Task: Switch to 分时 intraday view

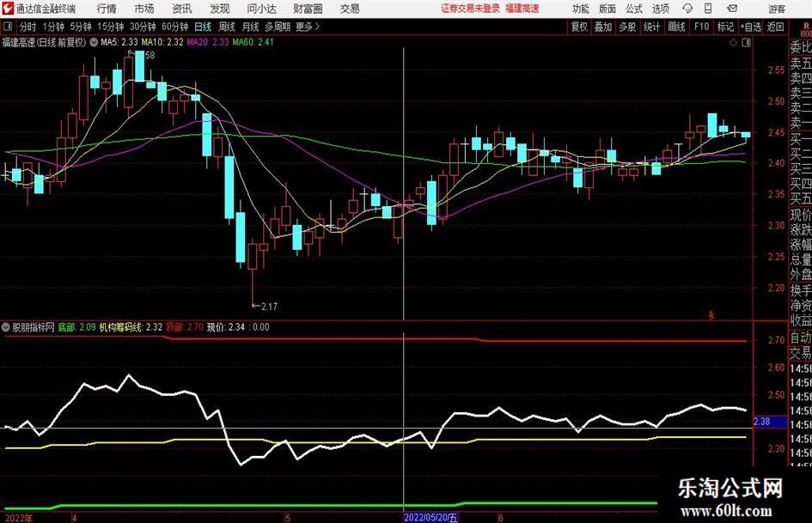Action: pos(28,27)
